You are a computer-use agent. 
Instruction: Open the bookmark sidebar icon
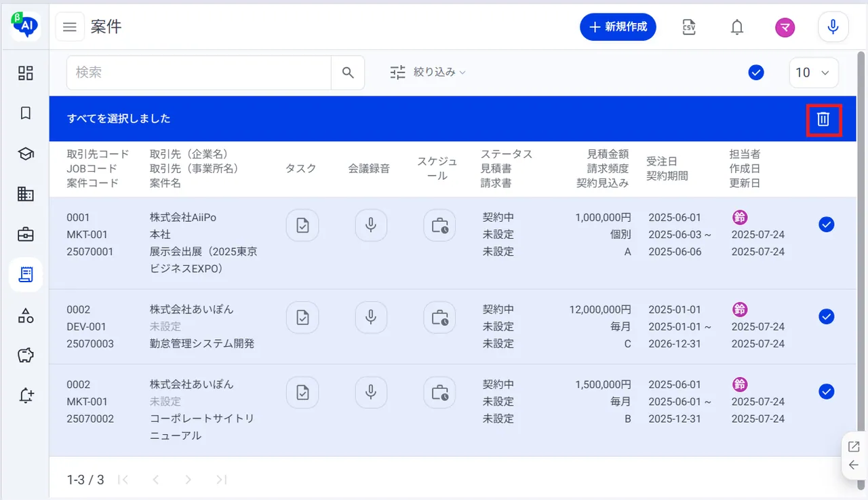(26, 113)
